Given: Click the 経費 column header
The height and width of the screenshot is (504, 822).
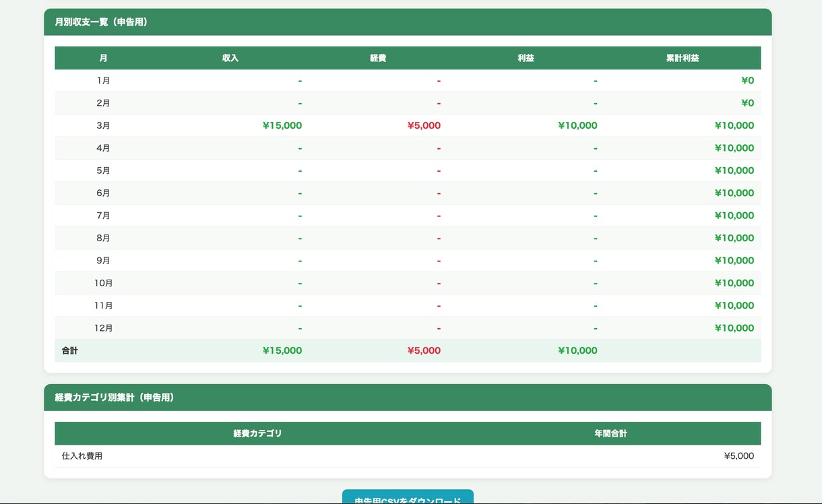Looking at the screenshot, I should [378, 58].
